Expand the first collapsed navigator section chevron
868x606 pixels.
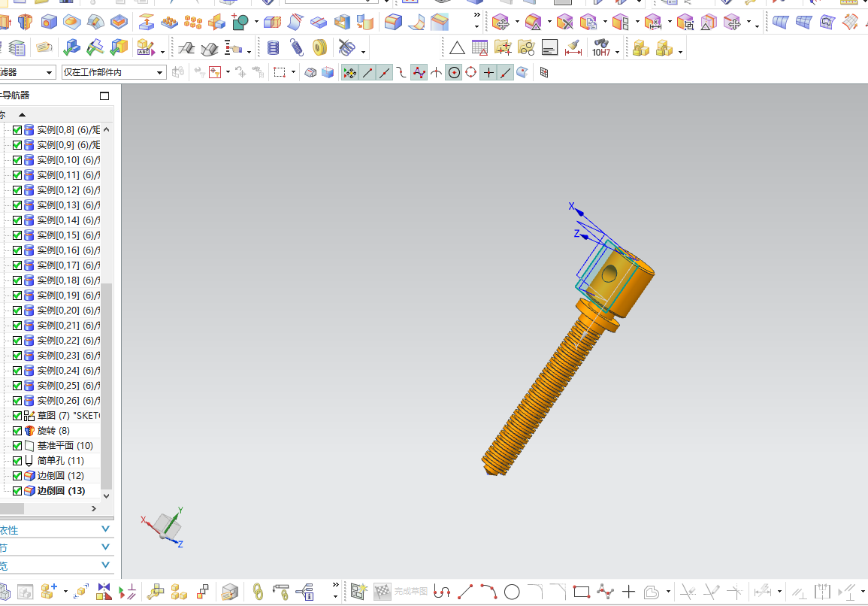point(106,529)
